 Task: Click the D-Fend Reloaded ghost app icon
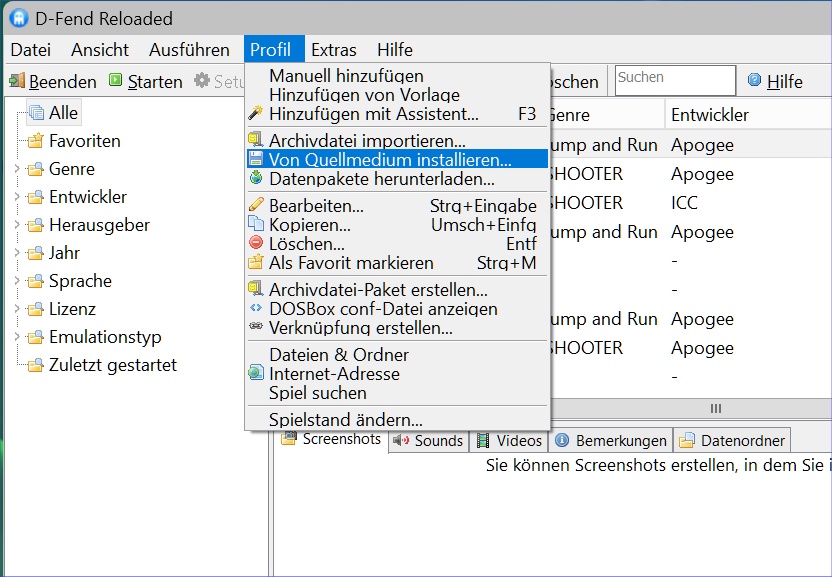pos(19,19)
